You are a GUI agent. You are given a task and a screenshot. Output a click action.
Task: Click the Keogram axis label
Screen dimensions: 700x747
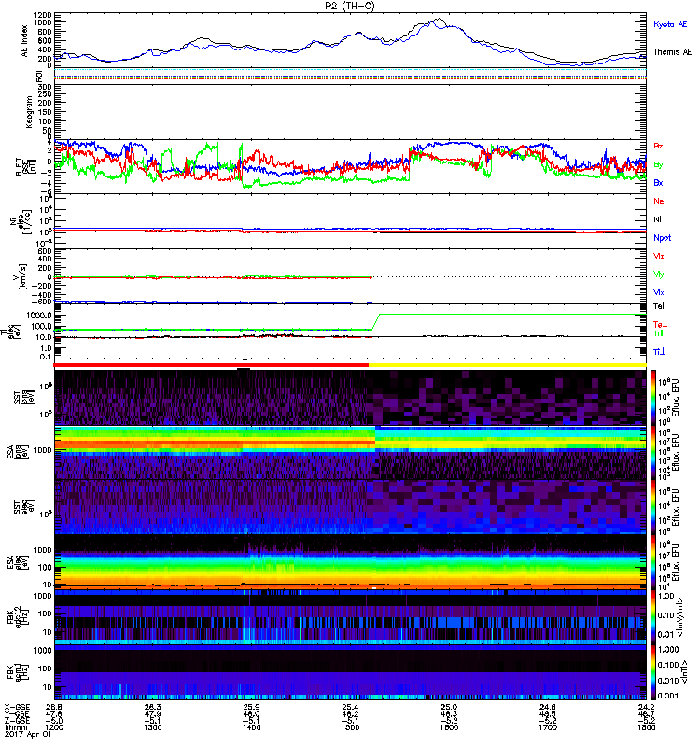click(x=29, y=112)
